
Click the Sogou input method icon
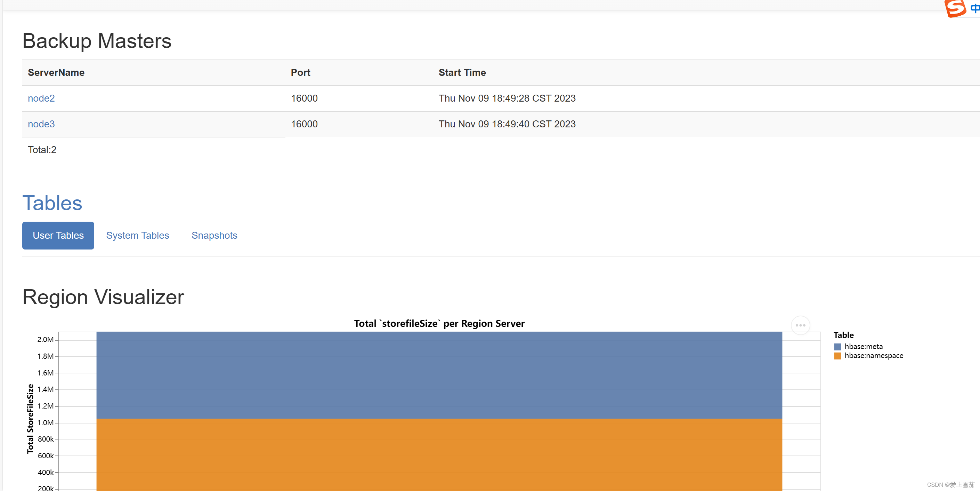955,8
